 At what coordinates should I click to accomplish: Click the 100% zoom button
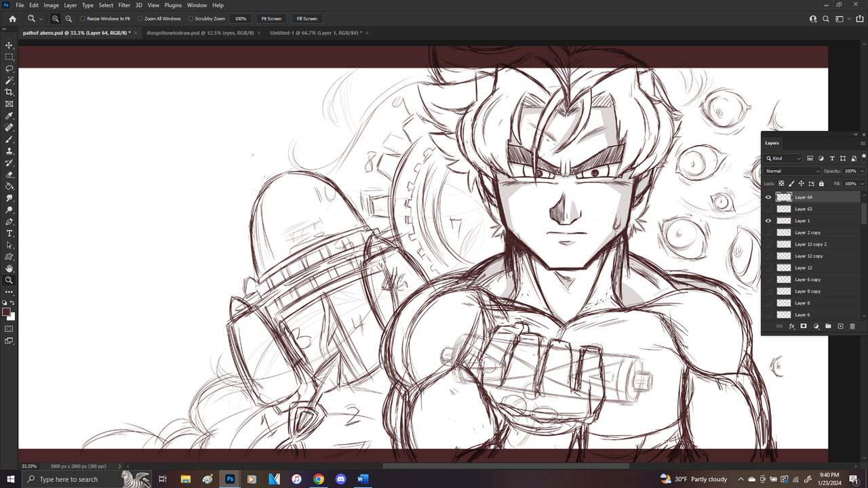[x=241, y=18]
